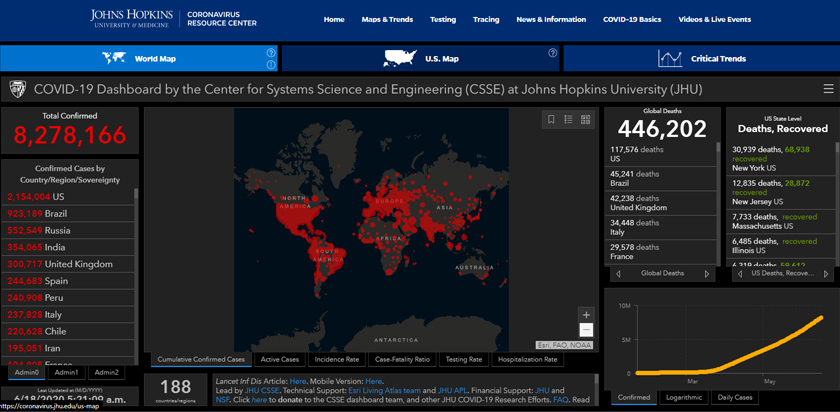This screenshot has height=412, width=840.
Task: Open the basemap gallery grid icon
Action: (586, 120)
